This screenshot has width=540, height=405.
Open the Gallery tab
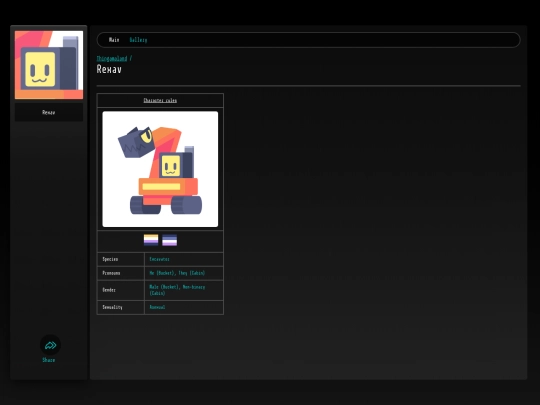pyautogui.click(x=138, y=40)
